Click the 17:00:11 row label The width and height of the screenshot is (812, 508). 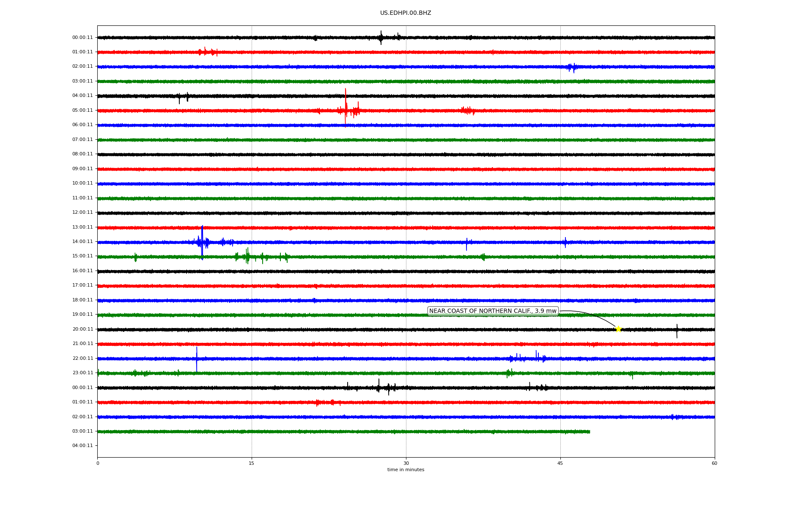pos(82,285)
